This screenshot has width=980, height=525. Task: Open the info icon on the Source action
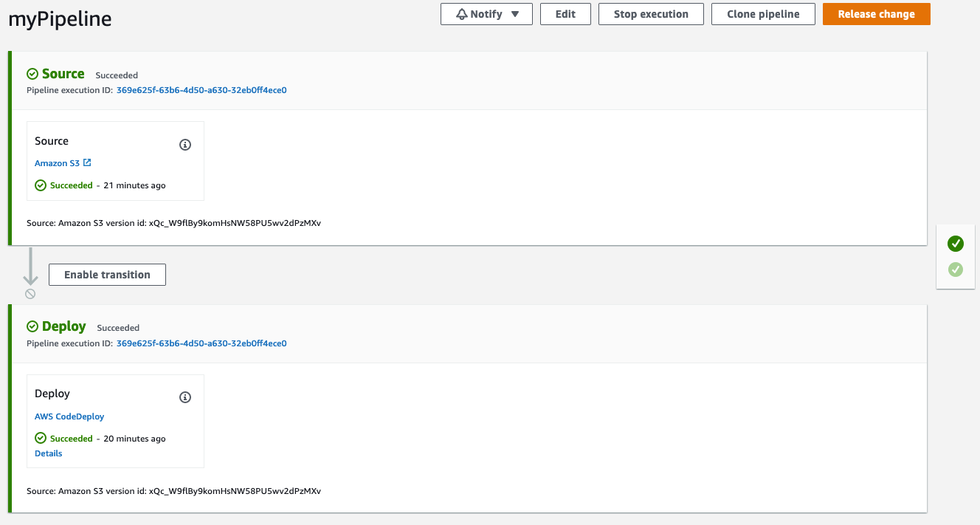pyautogui.click(x=185, y=145)
